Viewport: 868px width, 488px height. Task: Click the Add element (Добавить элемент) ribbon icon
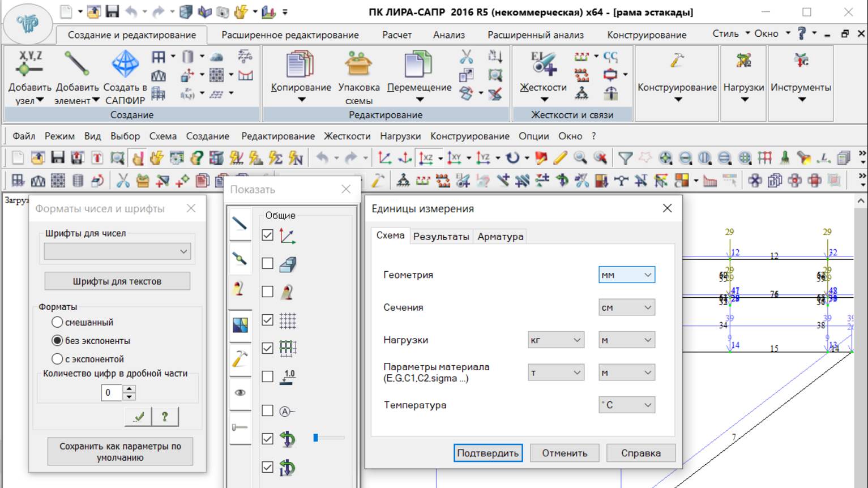(x=76, y=63)
